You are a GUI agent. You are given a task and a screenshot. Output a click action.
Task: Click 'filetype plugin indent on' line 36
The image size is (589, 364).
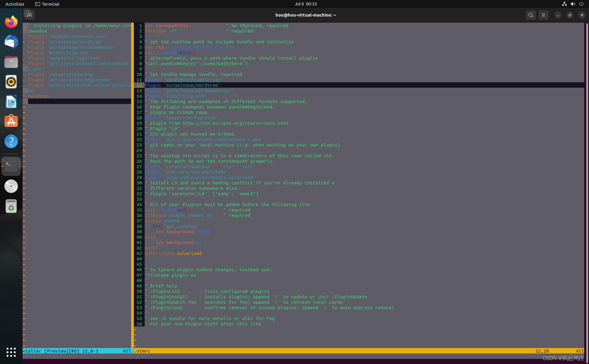click(178, 215)
